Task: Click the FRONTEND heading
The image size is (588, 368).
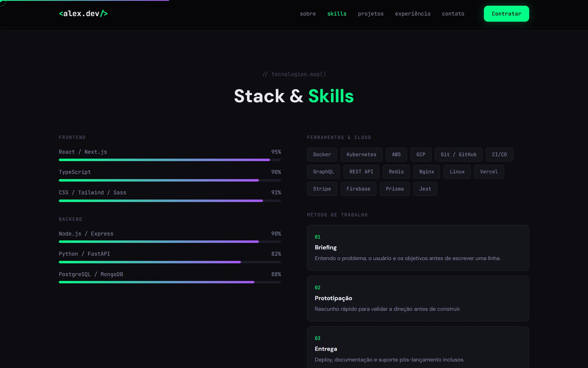Action: pos(72,137)
